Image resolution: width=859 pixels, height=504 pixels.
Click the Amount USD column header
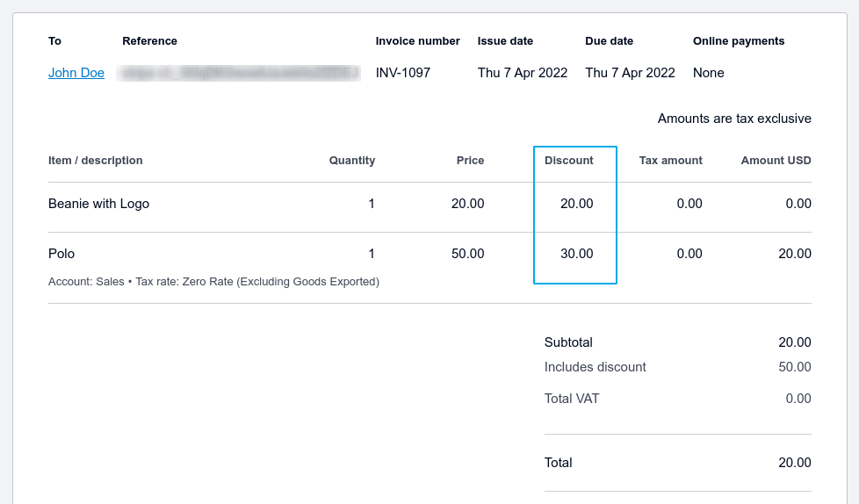776,161
